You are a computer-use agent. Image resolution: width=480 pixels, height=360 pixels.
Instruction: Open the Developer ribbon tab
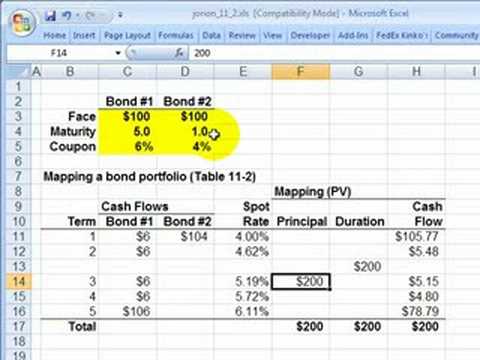310,35
